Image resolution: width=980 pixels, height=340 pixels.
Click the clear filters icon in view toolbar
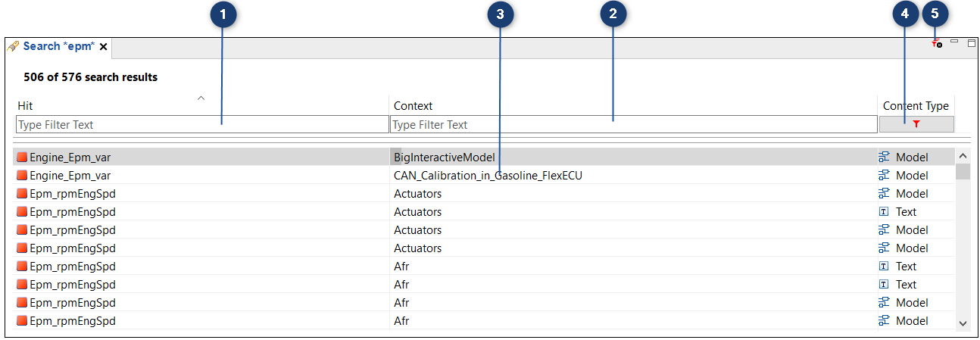click(937, 45)
